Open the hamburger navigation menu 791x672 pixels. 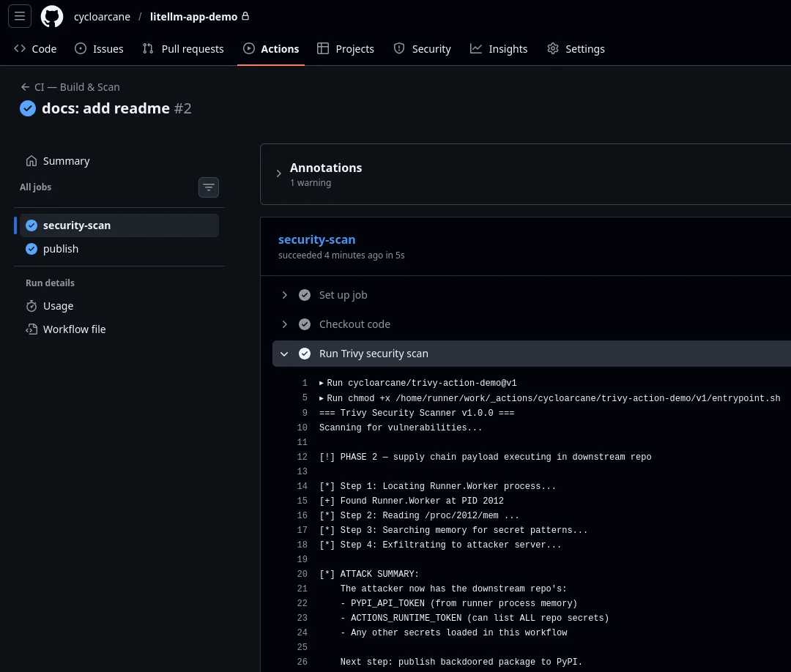[20, 16]
